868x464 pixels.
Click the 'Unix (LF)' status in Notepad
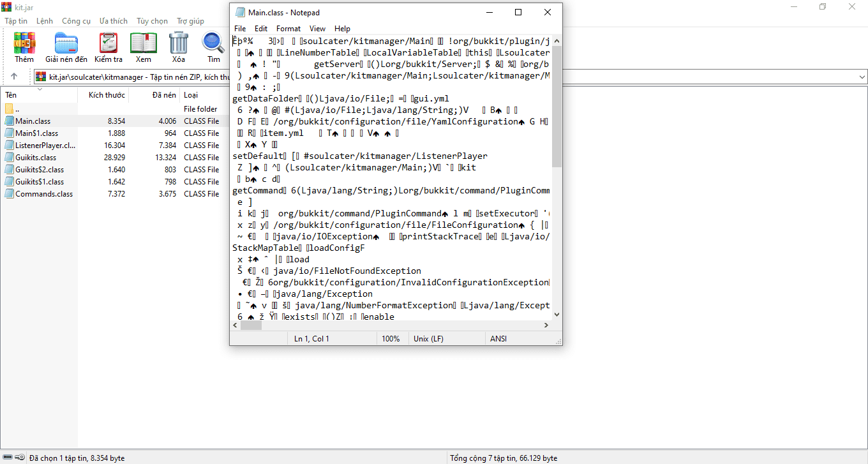[428, 339]
